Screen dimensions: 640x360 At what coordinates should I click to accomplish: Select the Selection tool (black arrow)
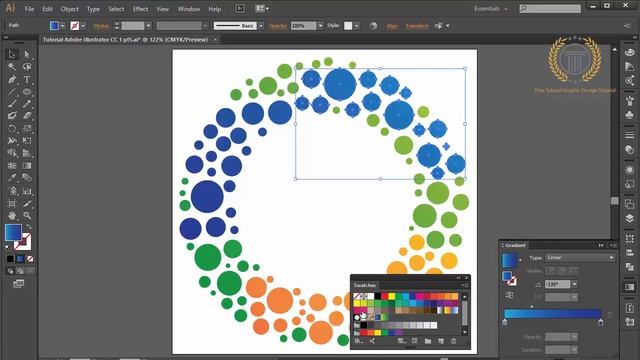click(x=11, y=54)
